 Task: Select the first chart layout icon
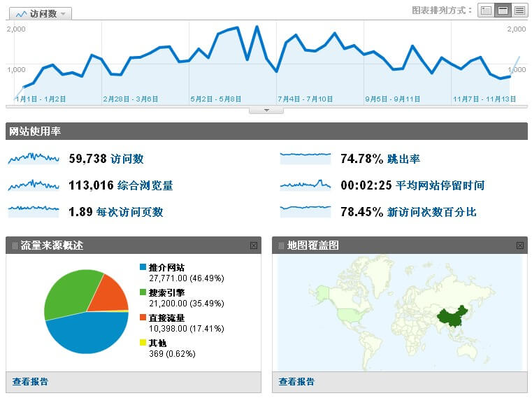(486, 10)
